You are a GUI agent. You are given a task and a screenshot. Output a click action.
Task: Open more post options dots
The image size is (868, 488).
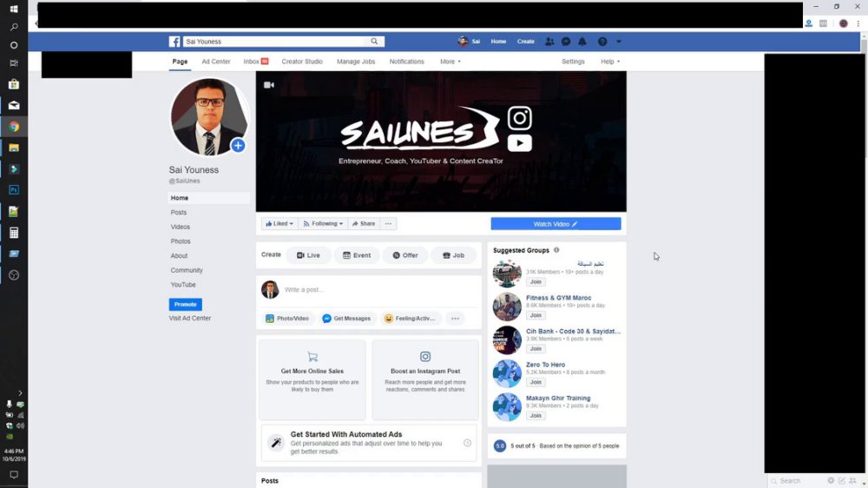pyautogui.click(x=455, y=319)
